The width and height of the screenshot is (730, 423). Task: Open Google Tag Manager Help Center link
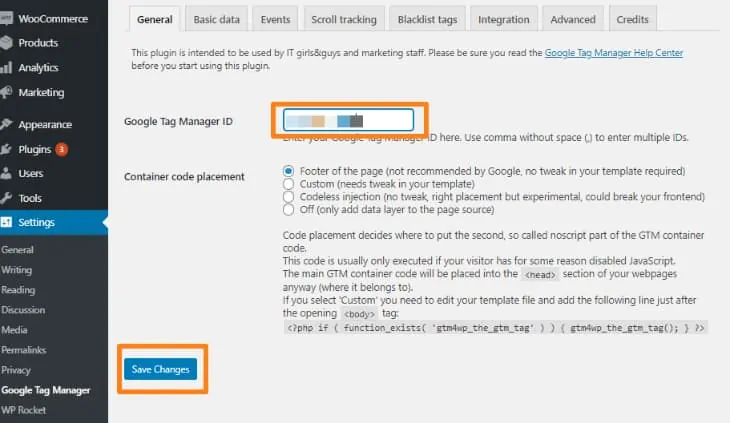point(614,52)
